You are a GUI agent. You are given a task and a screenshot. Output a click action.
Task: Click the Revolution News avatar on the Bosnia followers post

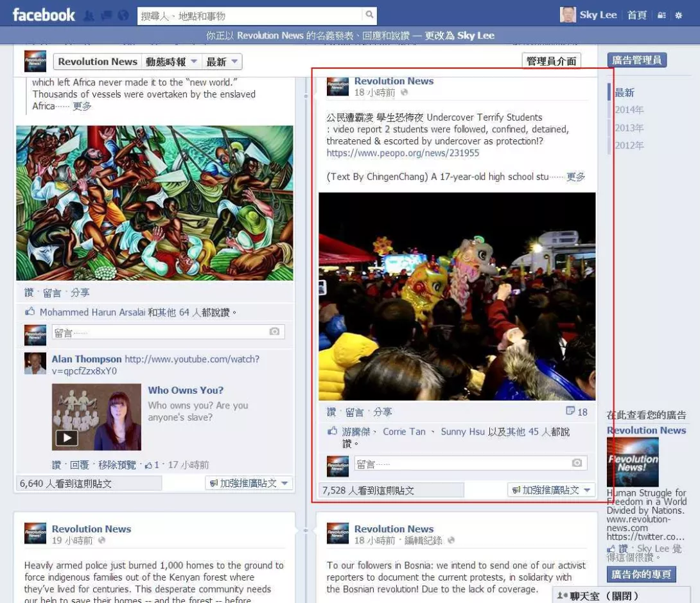coord(338,534)
